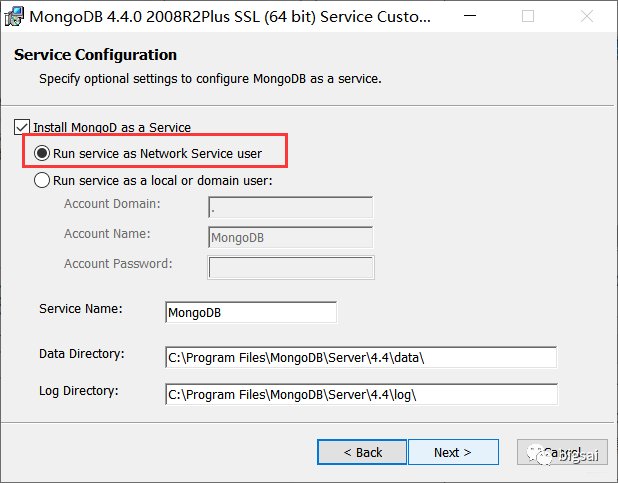Screen dimensions: 618x483
Task: Click the MongoDB 4.4.0 title bar text
Action: pos(218,17)
